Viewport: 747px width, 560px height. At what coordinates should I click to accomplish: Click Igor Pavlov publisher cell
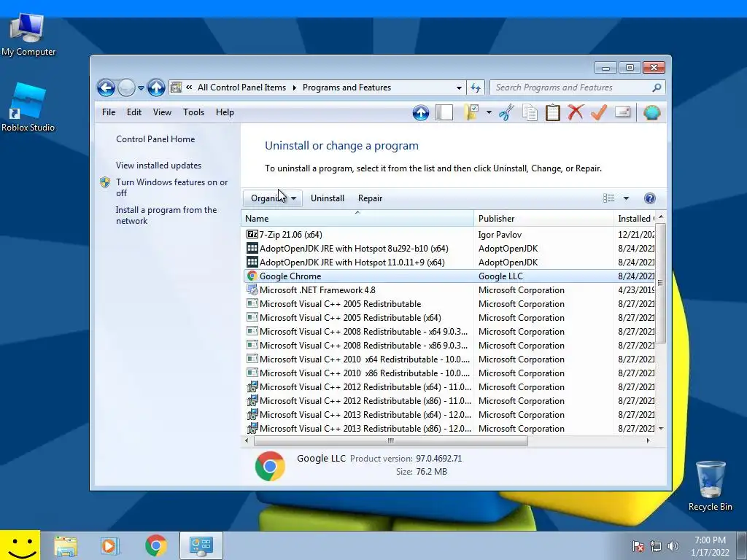pos(500,234)
